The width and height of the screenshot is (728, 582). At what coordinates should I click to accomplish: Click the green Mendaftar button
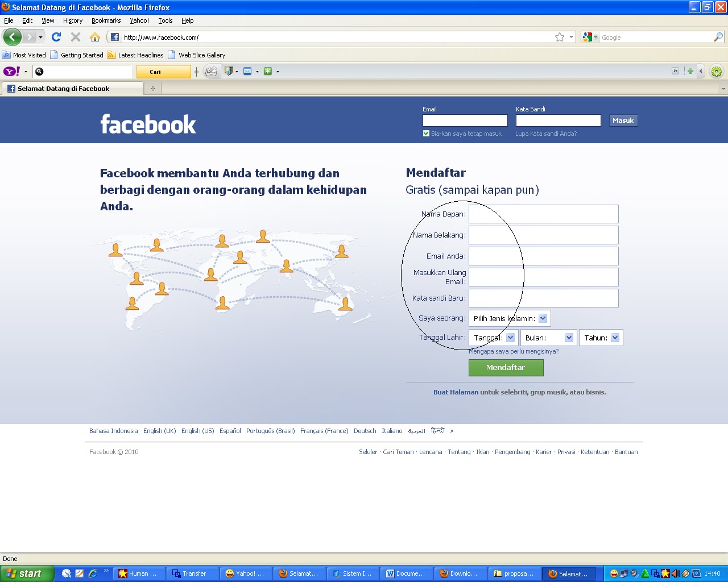pyautogui.click(x=506, y=368)
